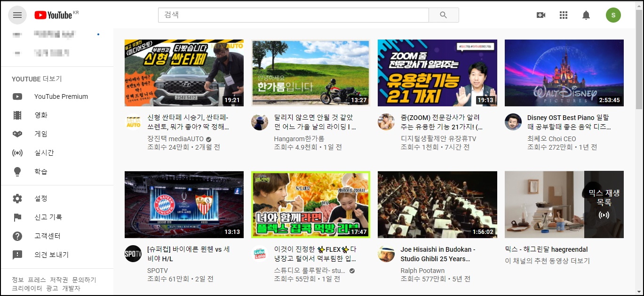This screenshot has width=644, height=296.
Task: Open the YouTube Premium menu item
Action: tap(57, 96)
